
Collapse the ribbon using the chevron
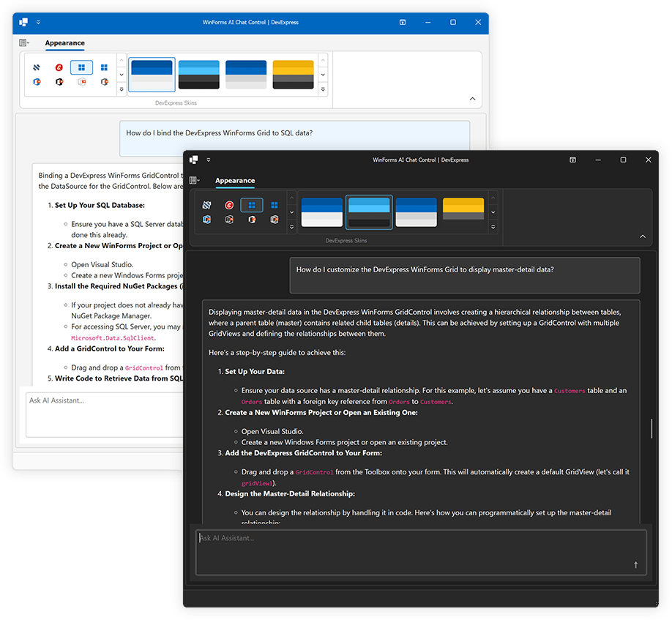point(643,237)
